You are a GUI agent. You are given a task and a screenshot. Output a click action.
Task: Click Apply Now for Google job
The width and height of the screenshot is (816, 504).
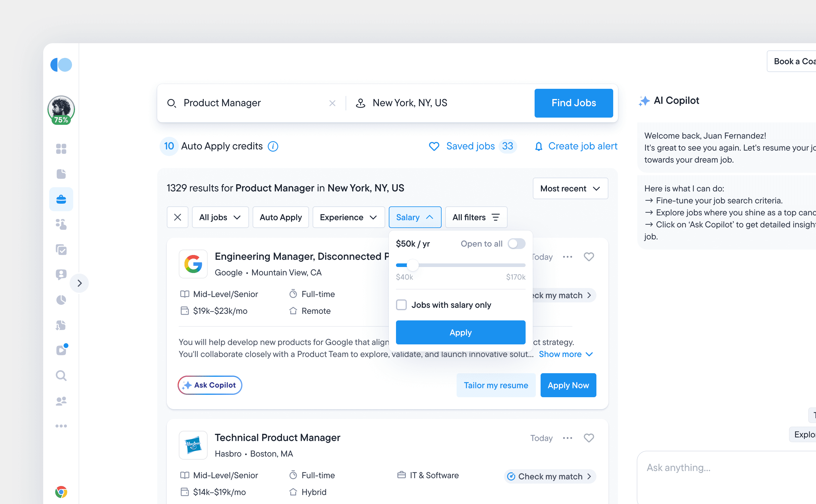(x=568, y=385)
